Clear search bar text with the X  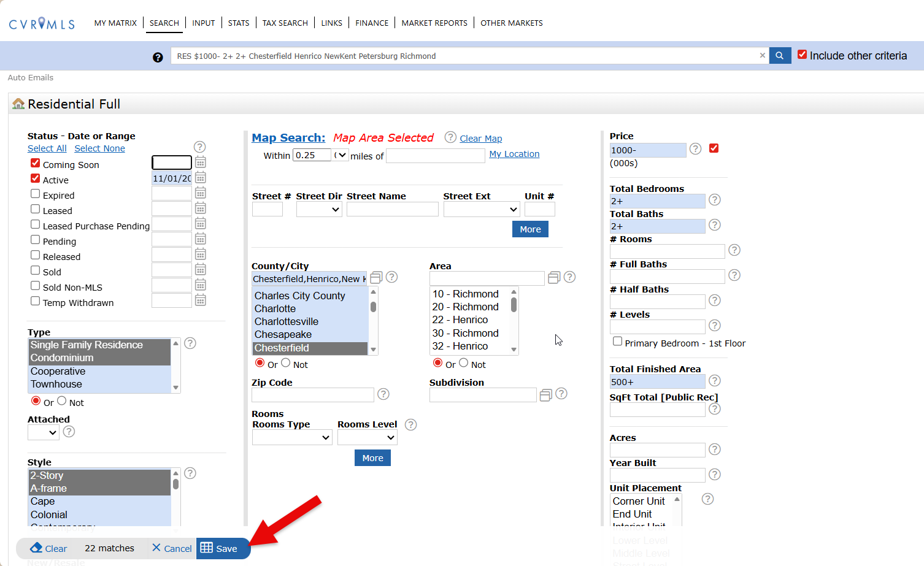click(762, 55)
